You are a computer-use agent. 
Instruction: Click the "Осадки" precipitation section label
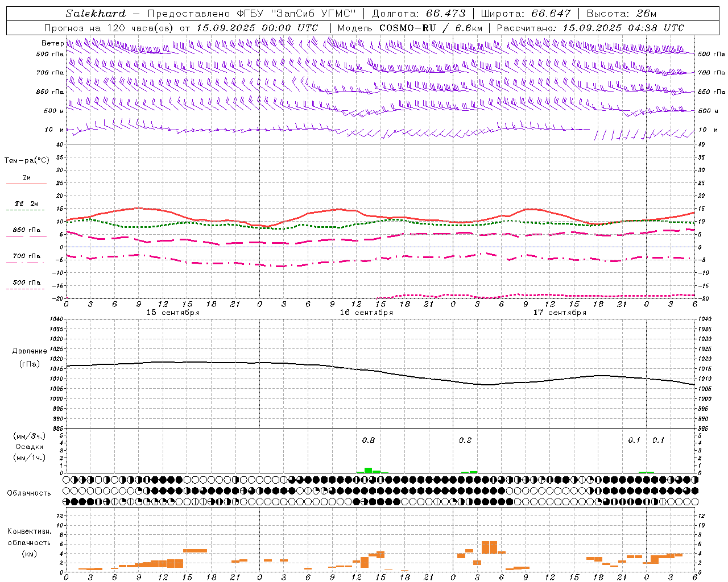30,447
